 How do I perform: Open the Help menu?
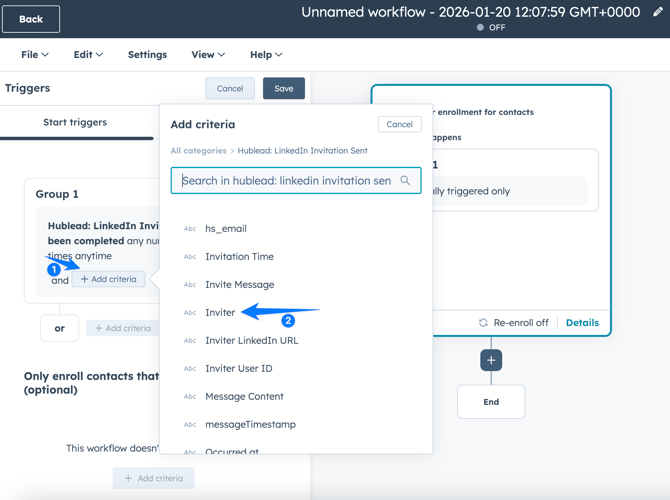point(266,55)
